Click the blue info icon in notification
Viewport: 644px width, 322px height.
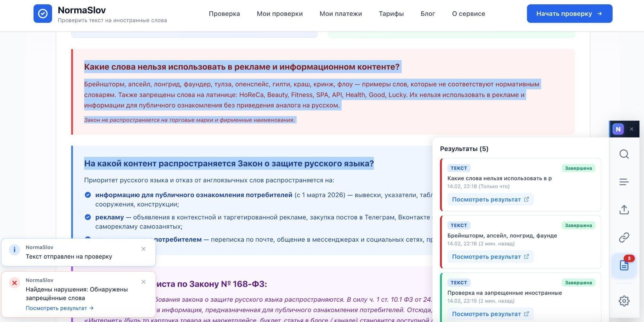point(14,250)
